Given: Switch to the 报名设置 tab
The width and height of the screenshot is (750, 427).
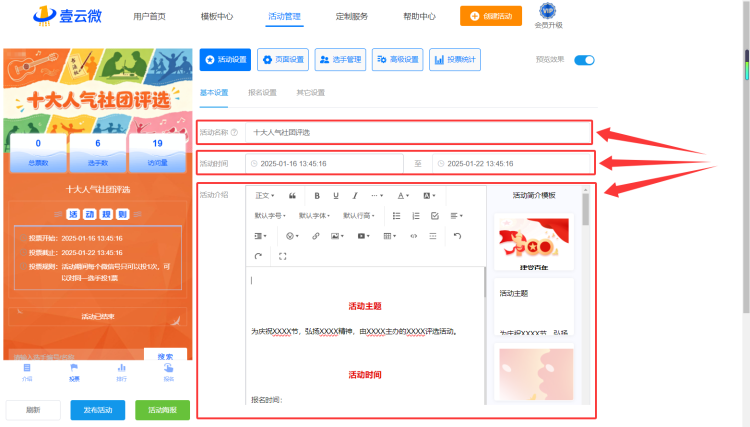Looking at the screenshot, I should click(x=262, y=93).
